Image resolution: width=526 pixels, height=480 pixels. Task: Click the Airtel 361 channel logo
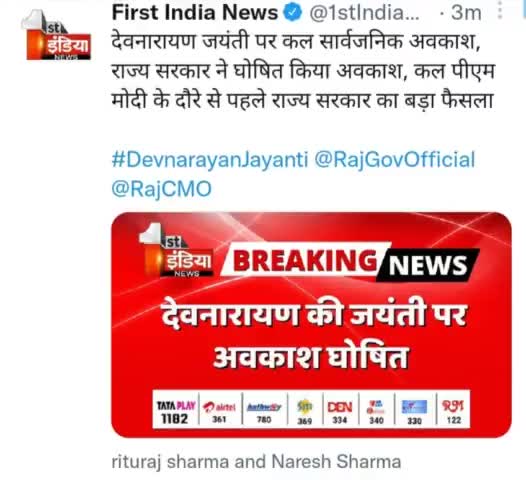pos(219,412)
